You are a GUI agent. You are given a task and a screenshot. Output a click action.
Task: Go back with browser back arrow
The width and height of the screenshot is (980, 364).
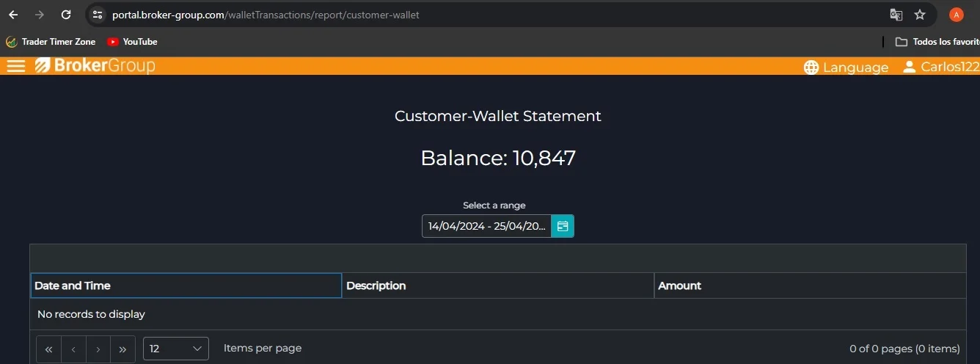coord(13,15)
